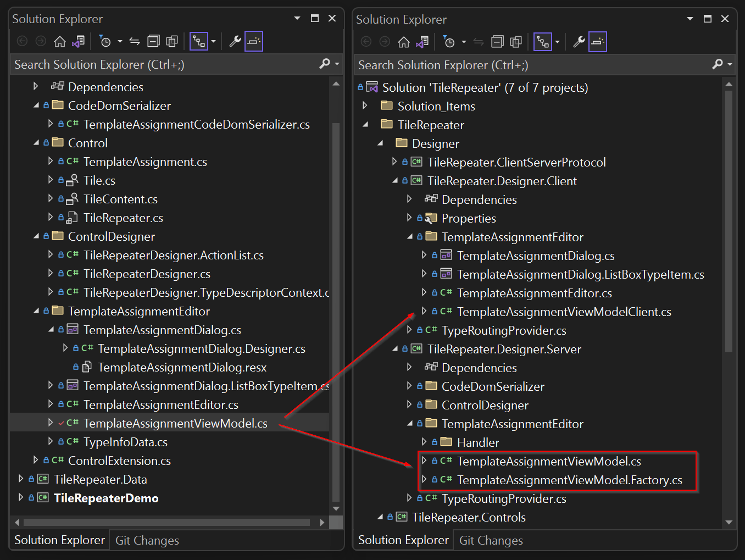Image resolution: width=745 pixels, height=560 pixels.
Task: Click the search magnifier icon in left Solution Explorer
Action: pos(325,64)
